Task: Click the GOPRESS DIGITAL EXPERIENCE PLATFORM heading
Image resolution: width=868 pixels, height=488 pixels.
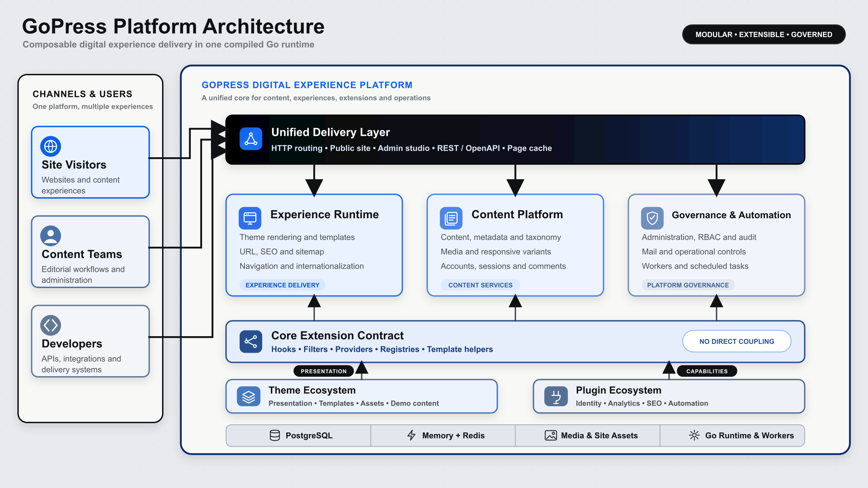Action: [x=307, y=85]
